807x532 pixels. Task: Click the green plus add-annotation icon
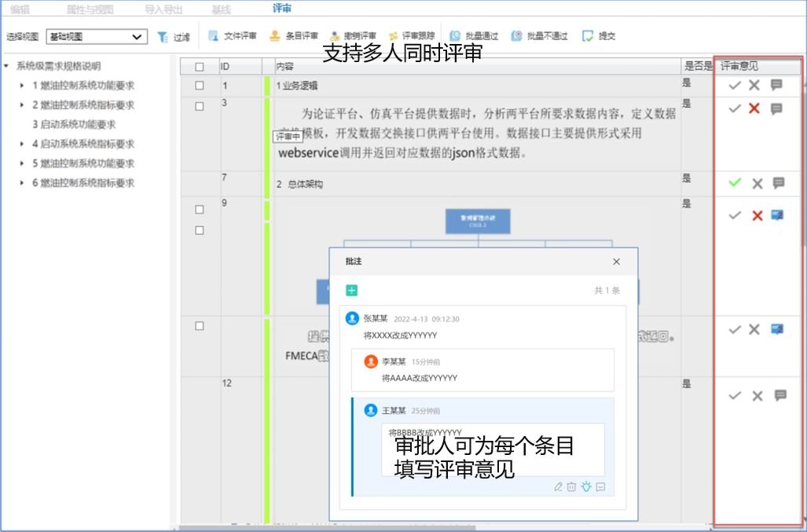click(351, 291)
